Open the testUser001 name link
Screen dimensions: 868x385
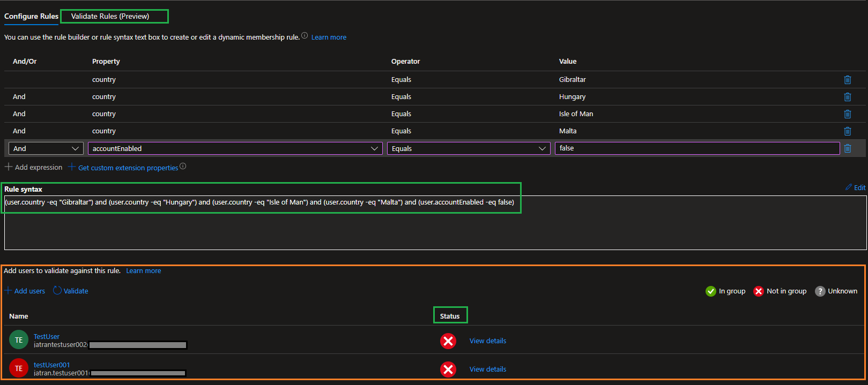[51, 365]
